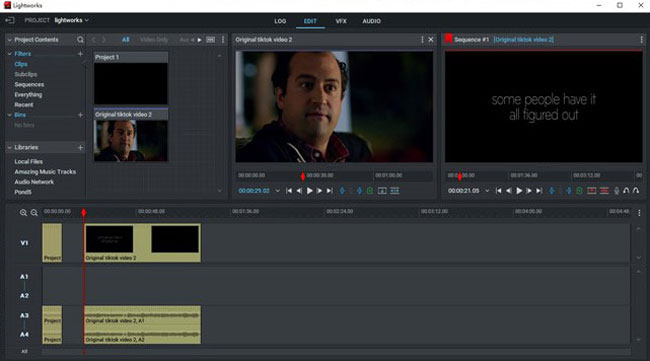The height and width of the screenshot is (361, 650).
Task: Play the Sequence #1 viewer
Action: 519,191
